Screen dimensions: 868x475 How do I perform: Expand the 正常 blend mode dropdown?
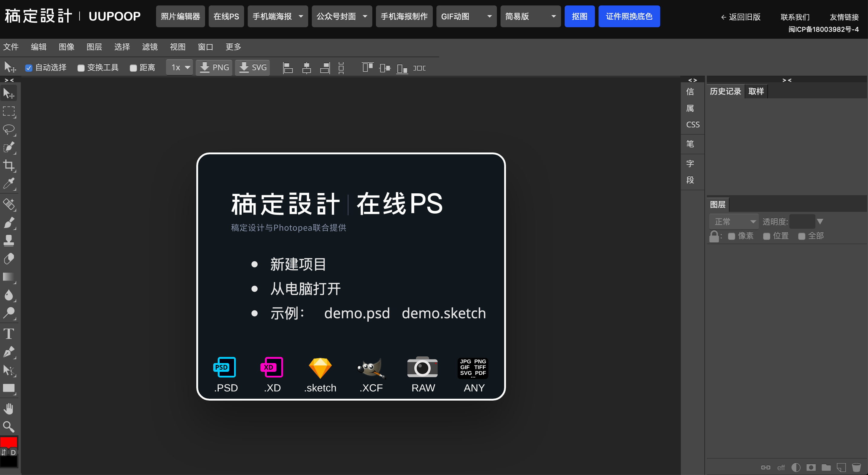[734, 221]
